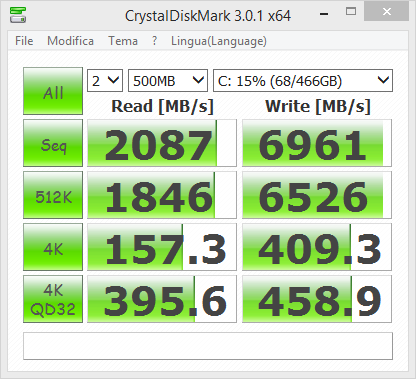Run the 4K QD32 test
This screenshot has width=416, height=379.
point(53,299)
